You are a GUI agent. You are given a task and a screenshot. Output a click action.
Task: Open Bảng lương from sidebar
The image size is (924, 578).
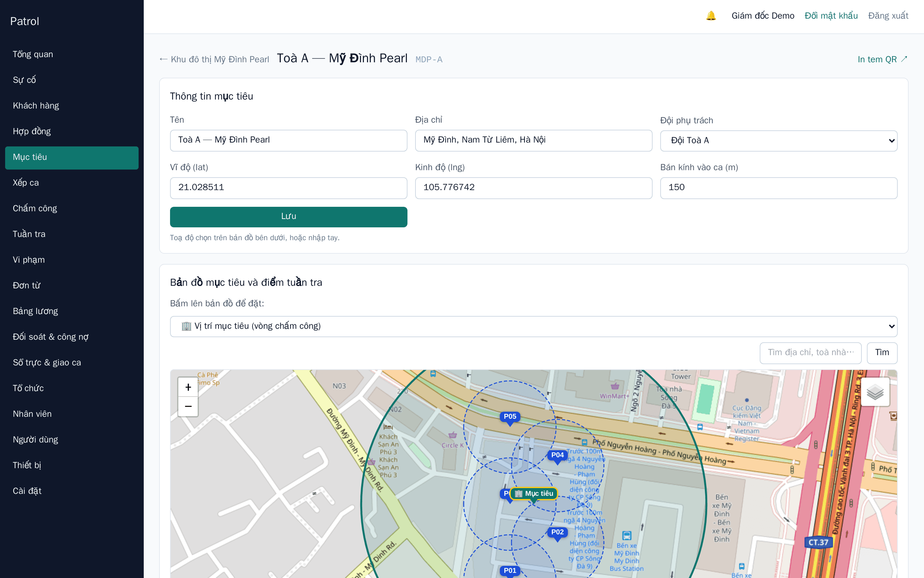click(72, 311)
